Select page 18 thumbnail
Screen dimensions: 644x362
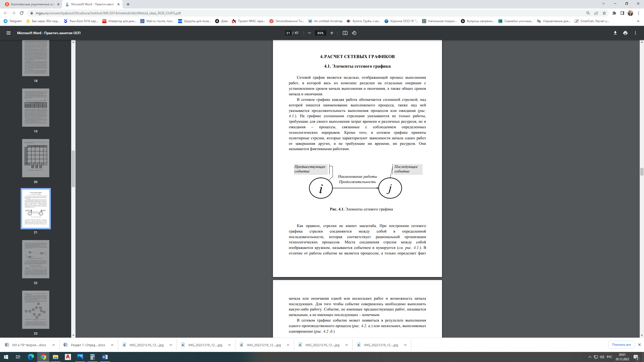[x=36, y=58]
